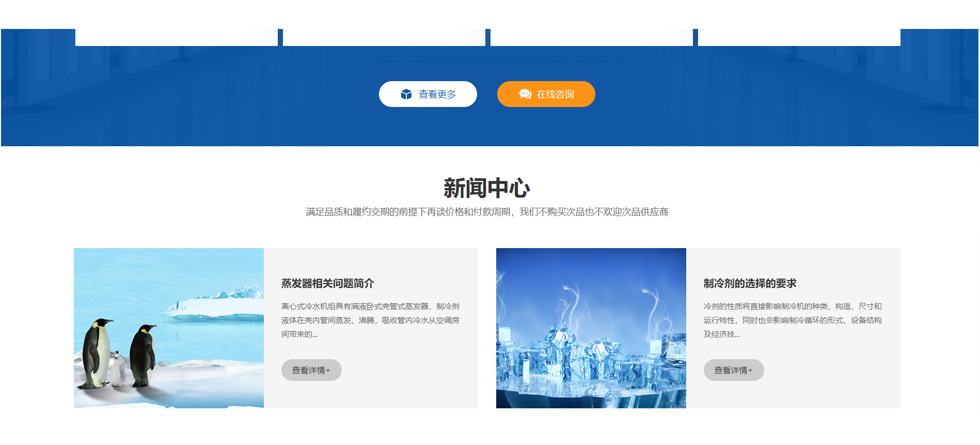Click the third white product card at top
The width and height of the screenshot is (980, 445).
pyautogui.click(x=591, y=37)
